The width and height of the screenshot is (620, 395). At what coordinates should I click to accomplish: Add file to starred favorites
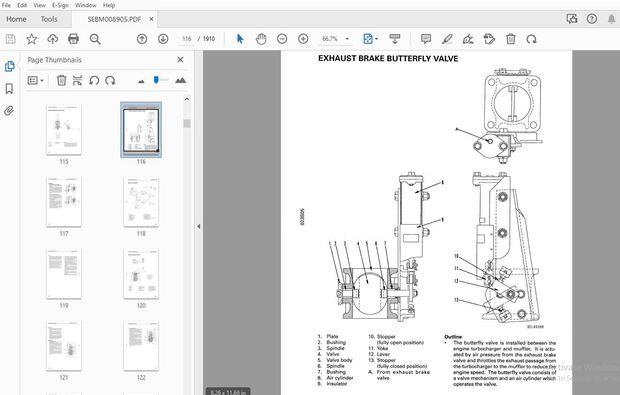31,39
